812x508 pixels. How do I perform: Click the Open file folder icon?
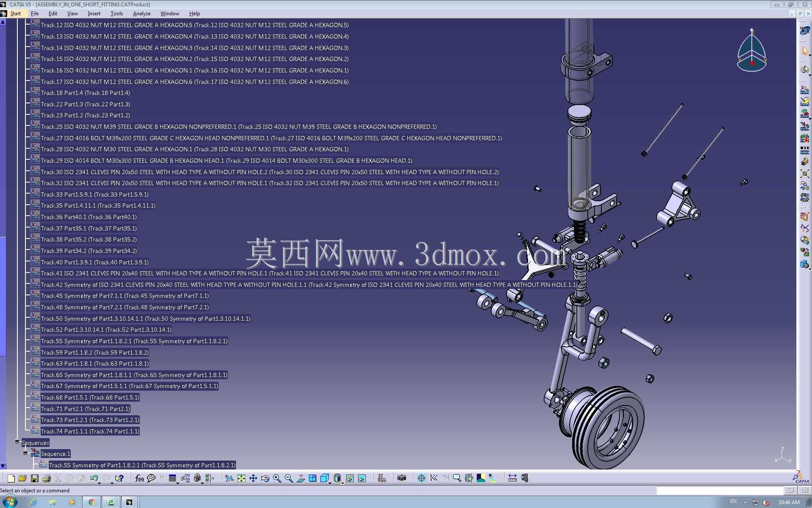click(23, 478)
